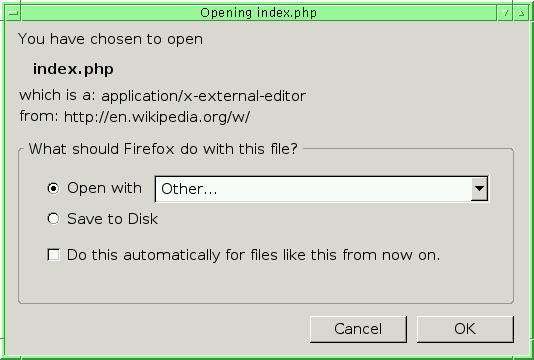Click the Save to Disk label text
Image resolution: width=534 pixels, height=360 pixels.
point(112,219)
